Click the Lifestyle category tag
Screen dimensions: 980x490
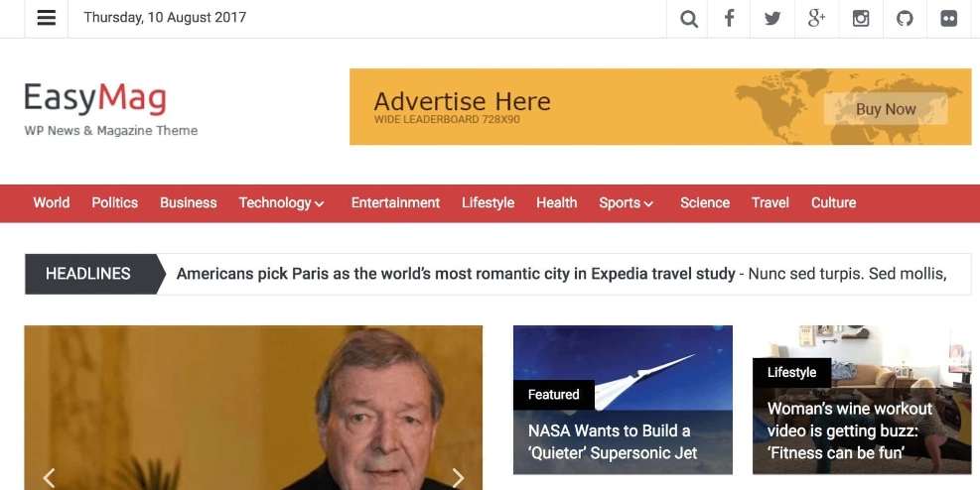click(791, 373)
